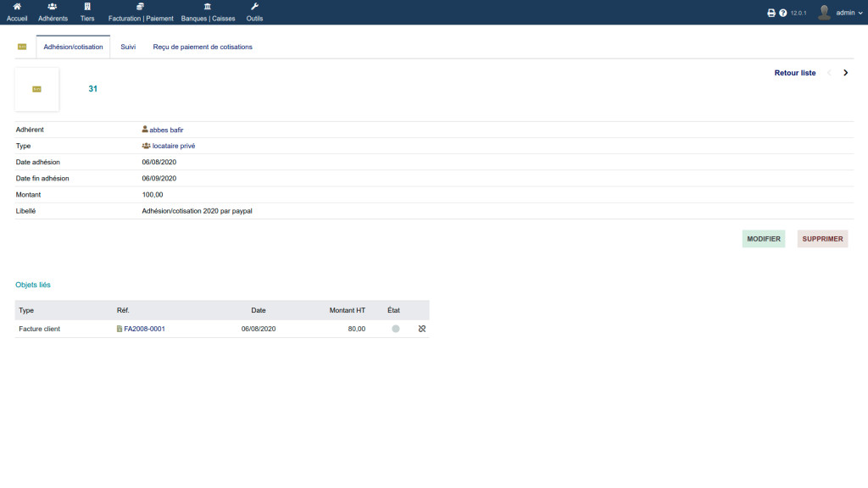Click the Réf. column header
The height and width of the screenshot is (488, 868).
(123, 310)
